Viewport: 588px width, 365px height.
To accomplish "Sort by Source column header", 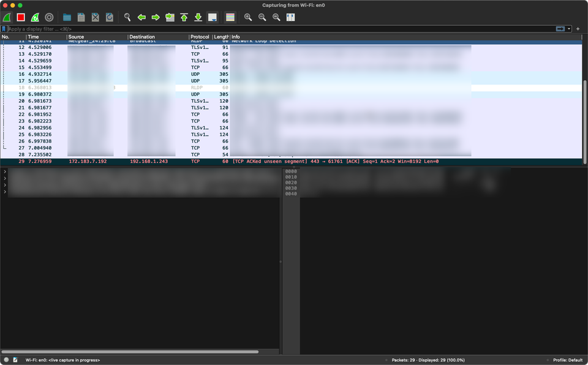I will coord(97,37).
